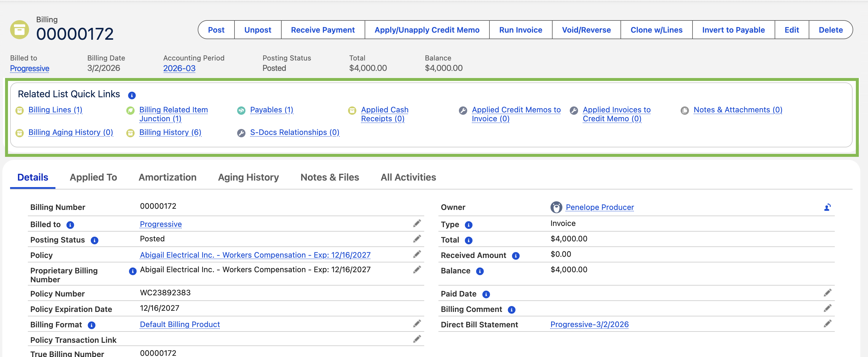Open the Amortization tab
Screen dimensions: 868x357
(x=167, y=177)
